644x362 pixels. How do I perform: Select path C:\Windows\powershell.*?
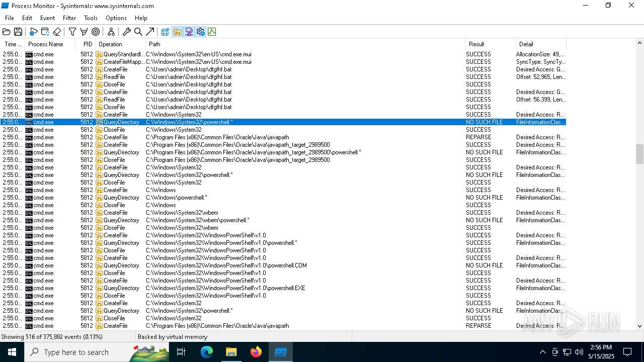click(x=177, y=198)
